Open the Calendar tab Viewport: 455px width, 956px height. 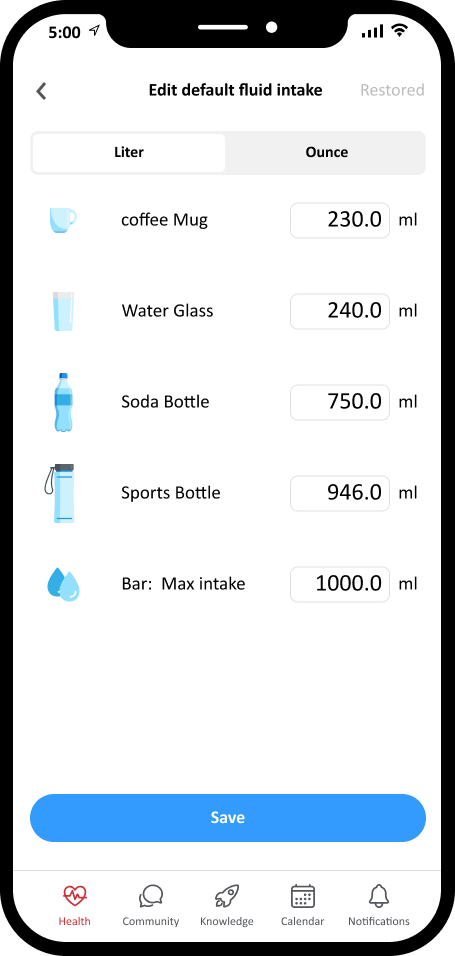pos(303,906)
